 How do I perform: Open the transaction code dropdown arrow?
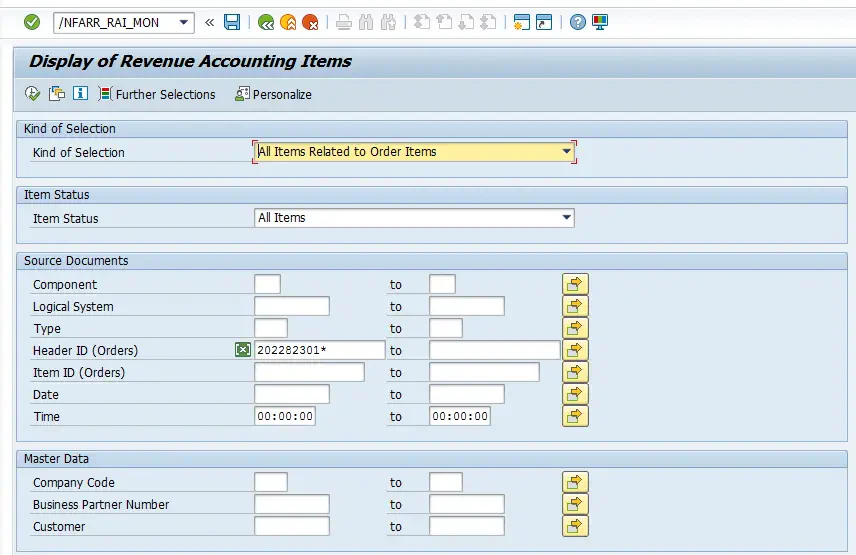click(x=184, y=22)
